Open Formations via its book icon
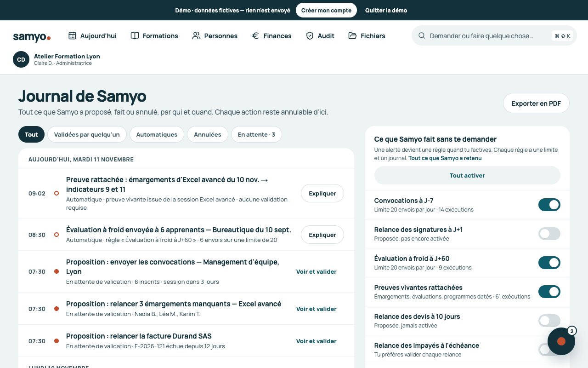Viewport: 588px width, 368px height. (135, 35)
